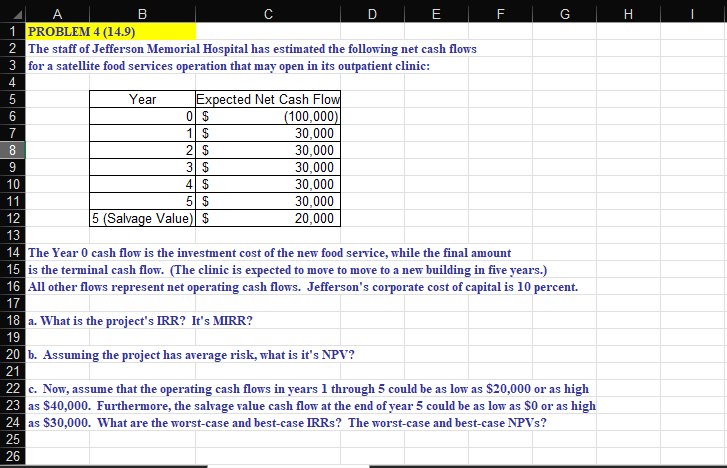Viewport: 727px width, 468px height.
Task: Select row 8 header
Action: [x=13, y=150]
